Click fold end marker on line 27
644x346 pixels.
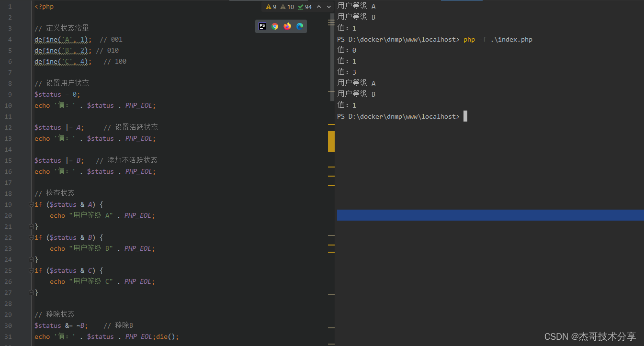click(31, 292)
